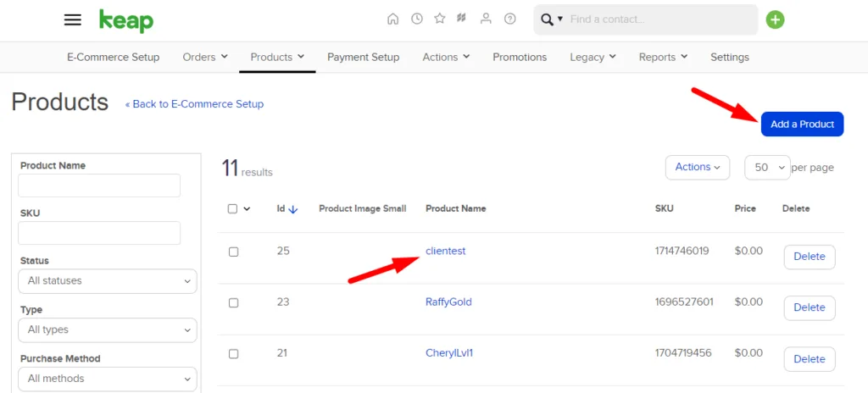Click the Id 25 cell
The width and height of the screenshot is (868, 393).
point(283,251)
